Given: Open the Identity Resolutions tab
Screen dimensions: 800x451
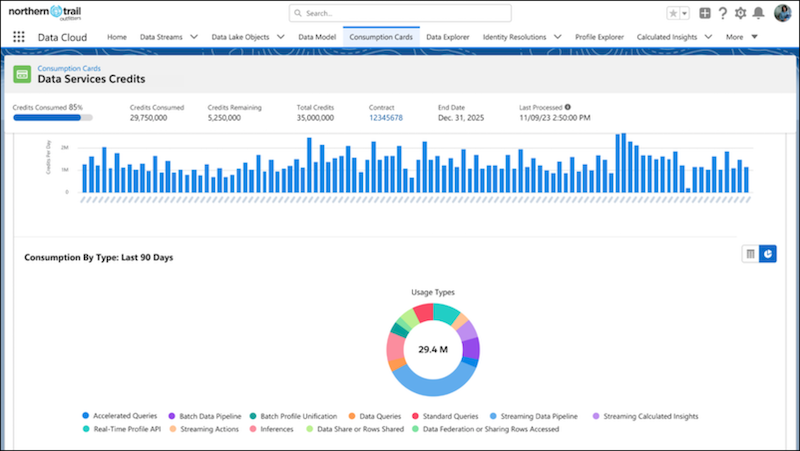Looking at the screenshot, I should click(x=514, y=37).
